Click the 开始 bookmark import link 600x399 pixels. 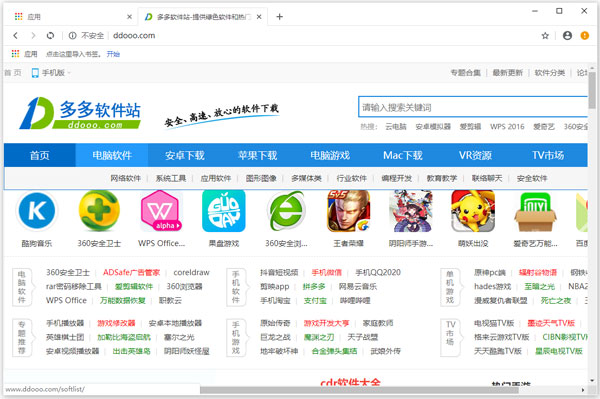(113, 54)
